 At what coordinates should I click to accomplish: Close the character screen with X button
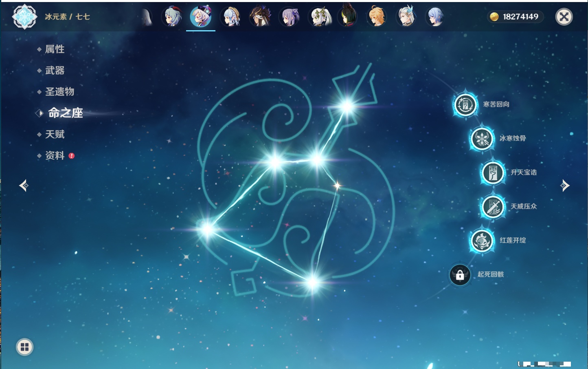(564, 17)
